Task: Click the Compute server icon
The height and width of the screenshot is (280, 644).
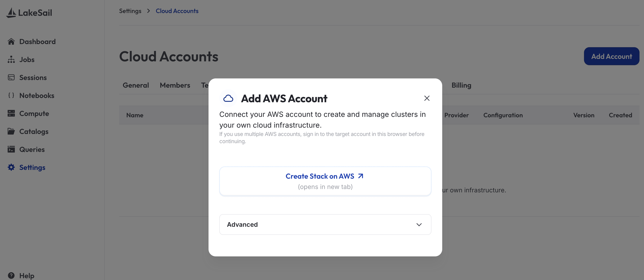Action: (x=11, y=113)
